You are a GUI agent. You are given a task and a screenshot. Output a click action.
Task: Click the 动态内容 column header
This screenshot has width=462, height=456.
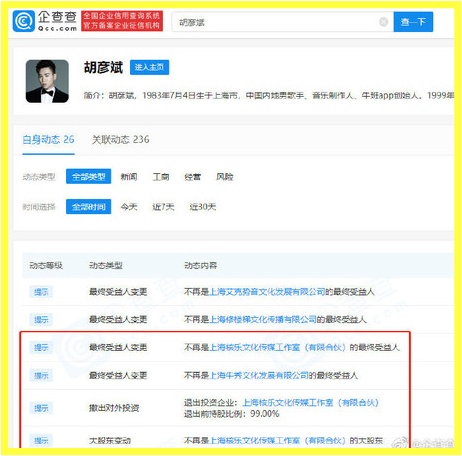point(200,265)
